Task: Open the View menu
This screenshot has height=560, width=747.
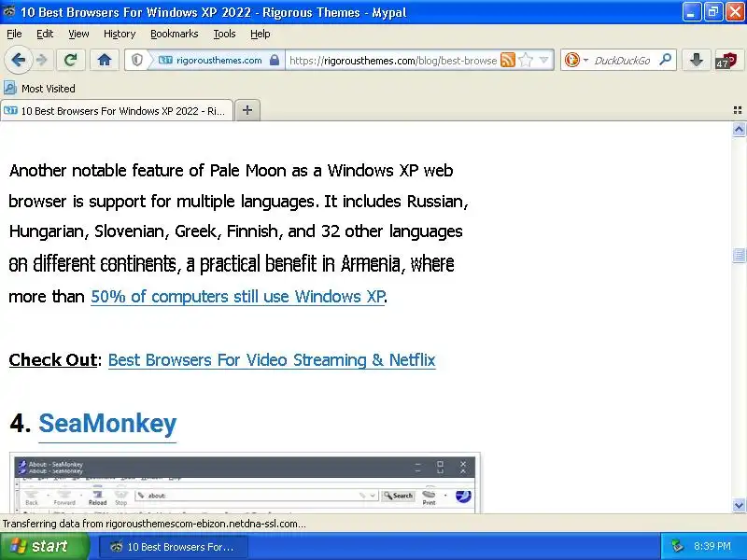Action: 78,34
